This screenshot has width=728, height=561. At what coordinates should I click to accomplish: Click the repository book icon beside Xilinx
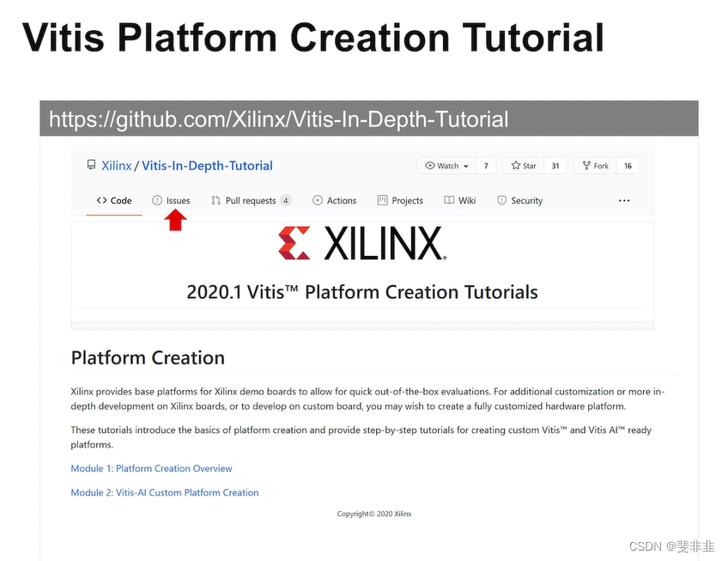coord(91,165)
